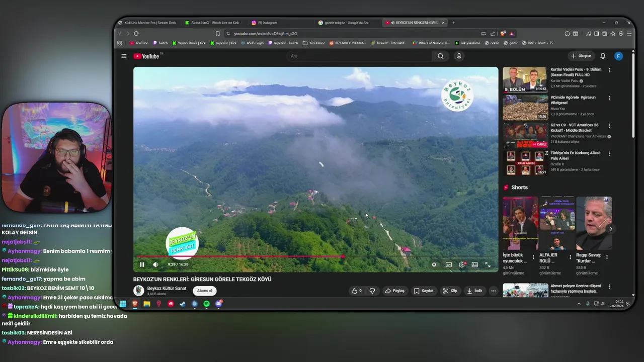
Task: Dislike the video with thumbs down
Action: [372, 291]
